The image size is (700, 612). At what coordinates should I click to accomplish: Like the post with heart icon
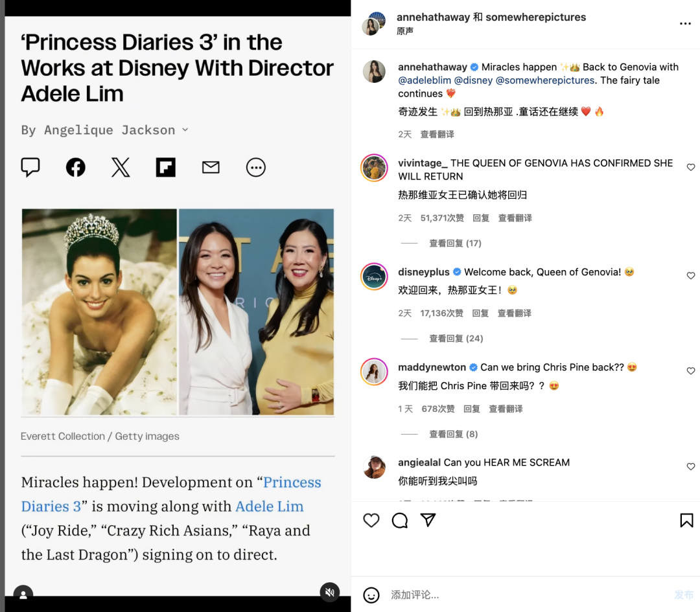click(371, 520)
